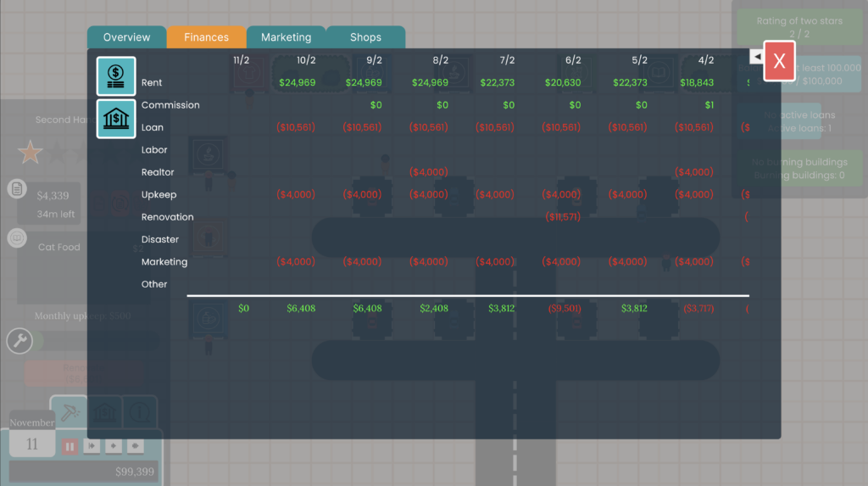Switch to the Overview tab
The width and height of the screenshot is (868, 486).
126,37
